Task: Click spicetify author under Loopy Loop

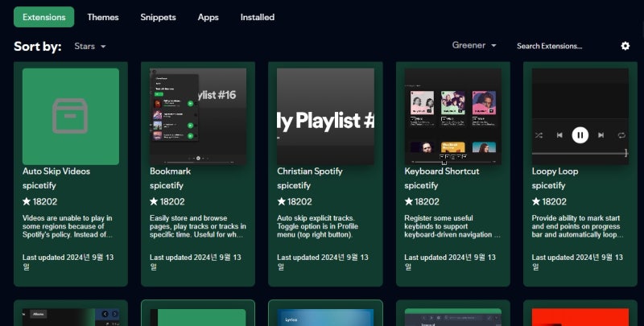Action: point(548,186)
